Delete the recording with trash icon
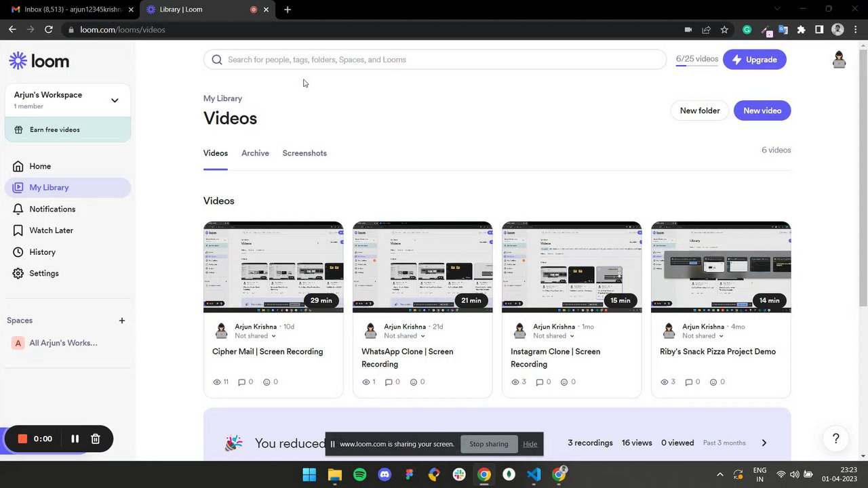The width and height of the screenshot is (868, 488). tap(96, 439)
